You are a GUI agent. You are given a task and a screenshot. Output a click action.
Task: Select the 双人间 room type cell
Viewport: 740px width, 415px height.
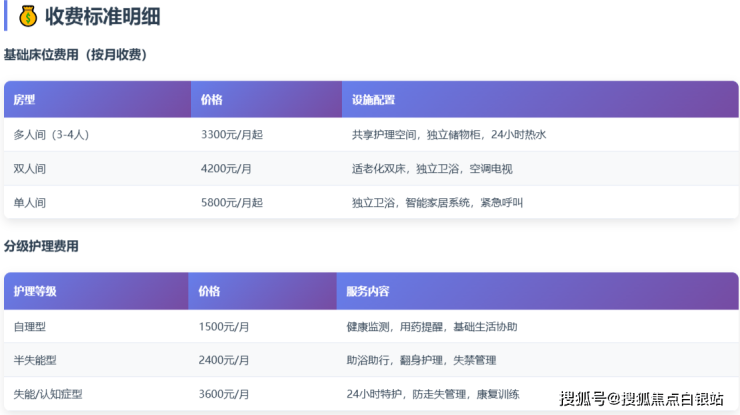point(30,168)
